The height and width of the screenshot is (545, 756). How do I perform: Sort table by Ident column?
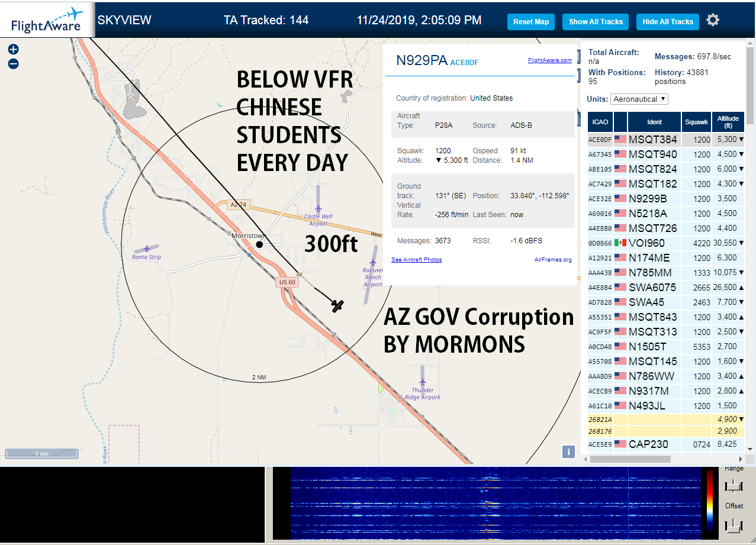point(654,122)
